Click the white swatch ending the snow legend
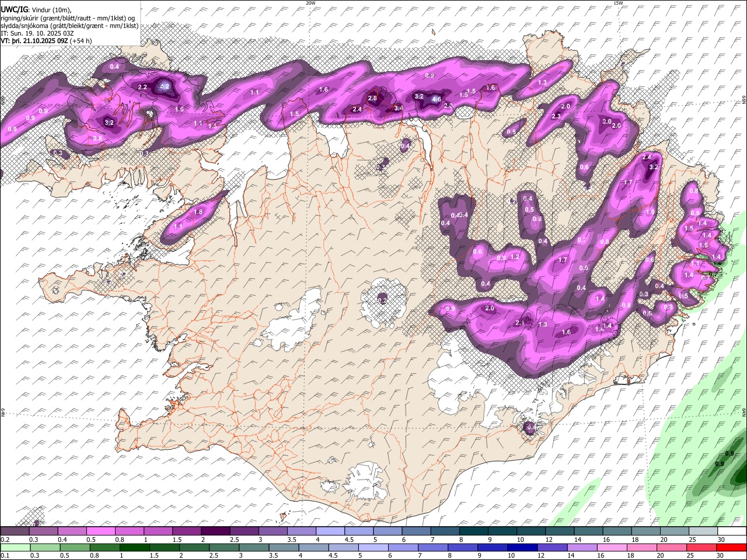Viewport: 747px width, 560px height. [731, 531]
